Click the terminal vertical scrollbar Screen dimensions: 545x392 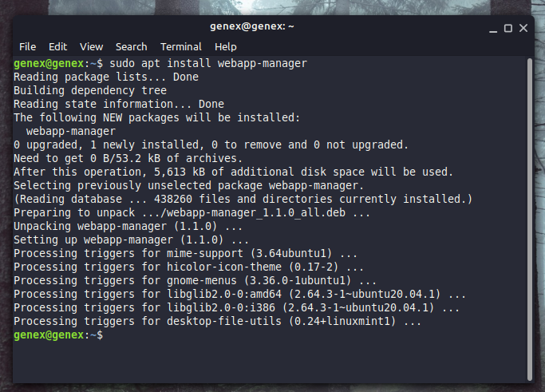(x=530, y=219)
